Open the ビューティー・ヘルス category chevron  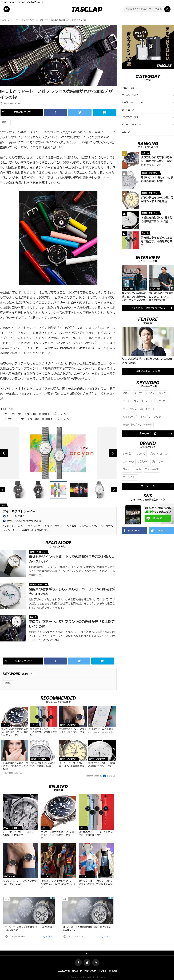pos(173,124)
